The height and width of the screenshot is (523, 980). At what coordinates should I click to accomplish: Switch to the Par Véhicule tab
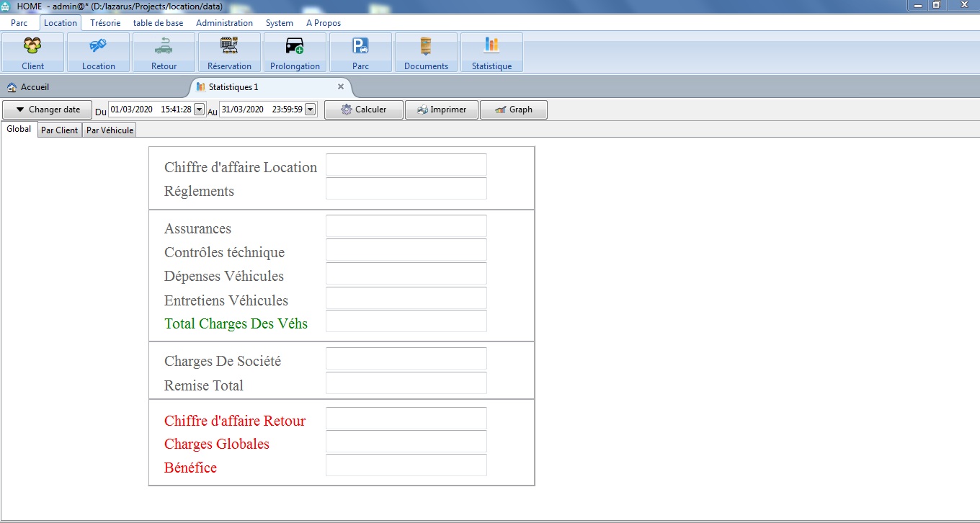pyautogui.click(x=110, y=130)
